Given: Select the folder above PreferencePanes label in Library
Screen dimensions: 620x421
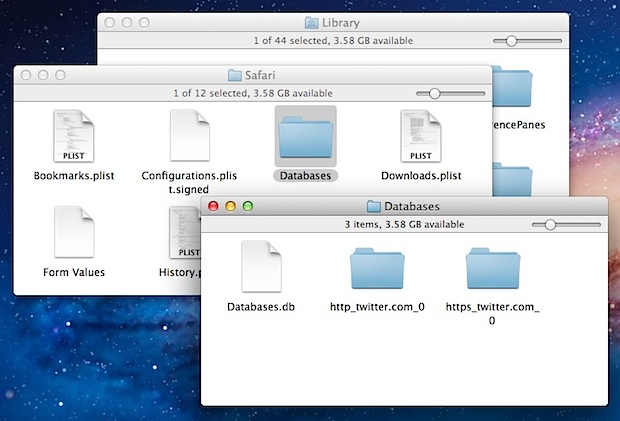Looking at the screenshot, I should (512, 87).
